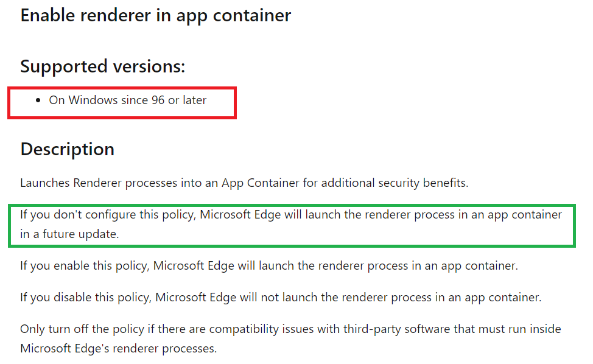Viewport: 593px width, 364px height.
Task: Click the "Enable renderer in app container" heading
Action: click(155, 15)
